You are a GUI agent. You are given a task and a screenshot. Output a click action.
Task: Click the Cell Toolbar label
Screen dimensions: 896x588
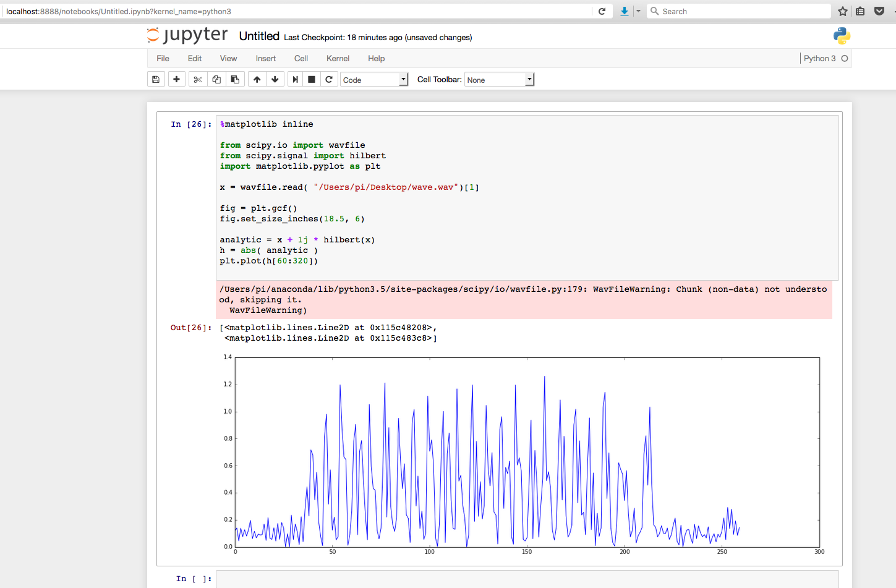pyautogui.click(x=439, y=79)
